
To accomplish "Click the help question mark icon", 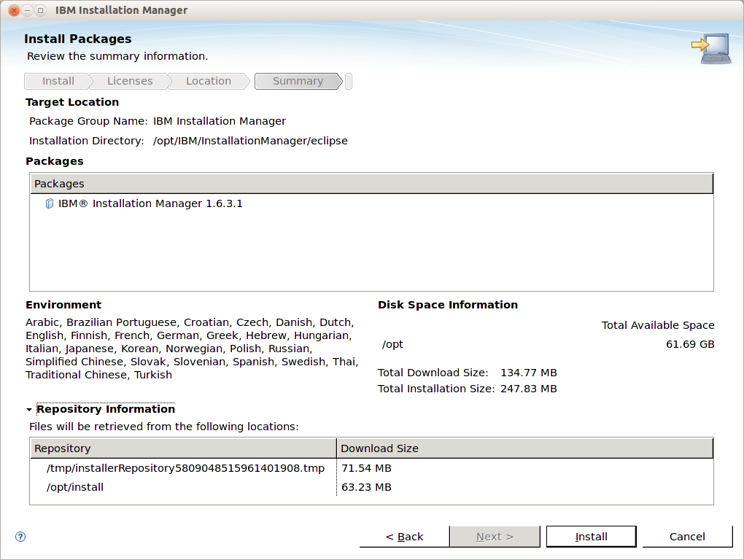I will (x=20, y=537).
